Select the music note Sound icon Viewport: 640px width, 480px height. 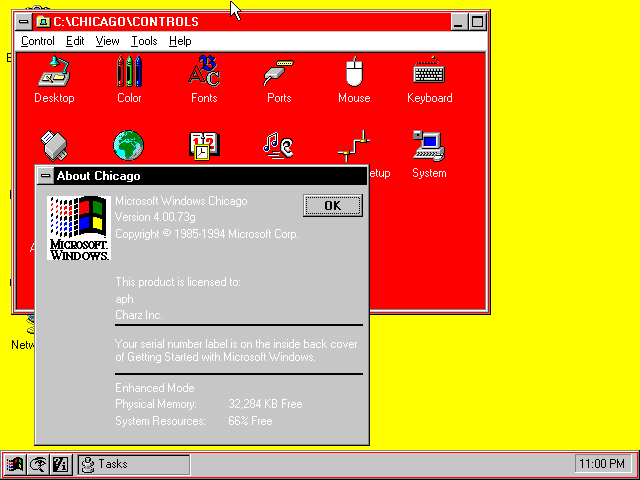click(278, 145)
